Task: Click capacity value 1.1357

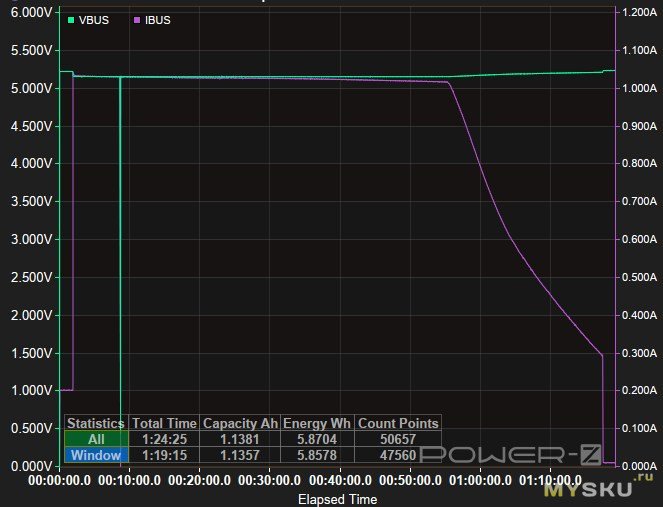Action: (x=240, y=455)
